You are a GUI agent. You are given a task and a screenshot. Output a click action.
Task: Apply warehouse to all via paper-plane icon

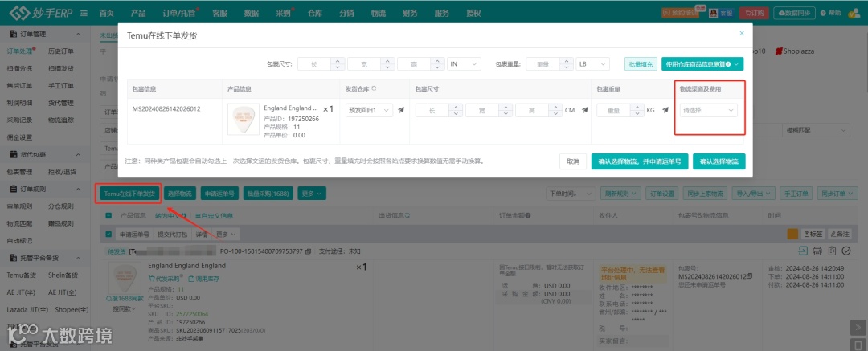tap(401, 109)
